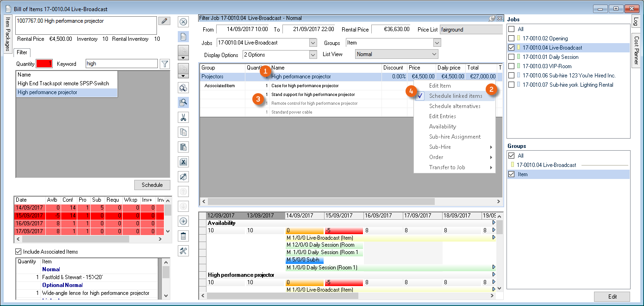Screen dimensions: 644x306
Task: Check the 17-0010.02 Opening job checkbox
Action: click(x=511, y=38)
